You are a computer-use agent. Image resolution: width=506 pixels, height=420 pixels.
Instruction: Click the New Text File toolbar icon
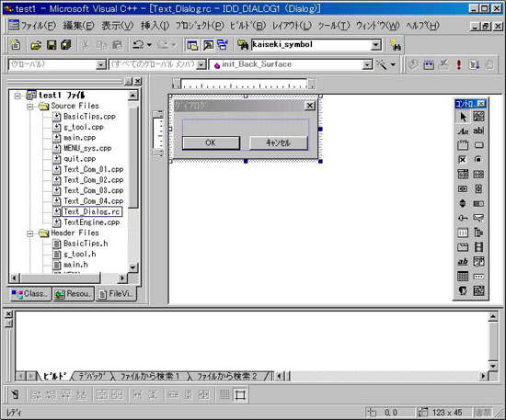tap(15, 45)
